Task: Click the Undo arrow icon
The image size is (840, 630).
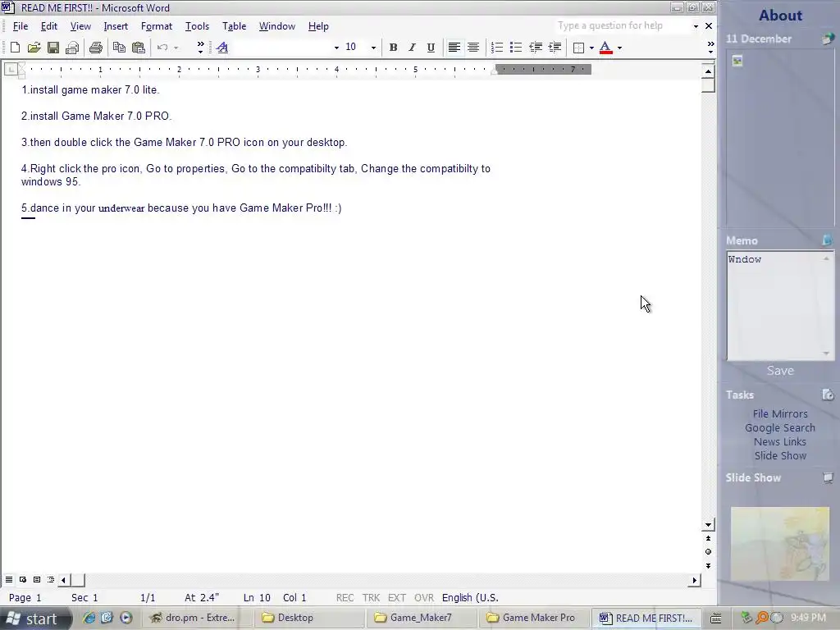Action: click(162, 48)
